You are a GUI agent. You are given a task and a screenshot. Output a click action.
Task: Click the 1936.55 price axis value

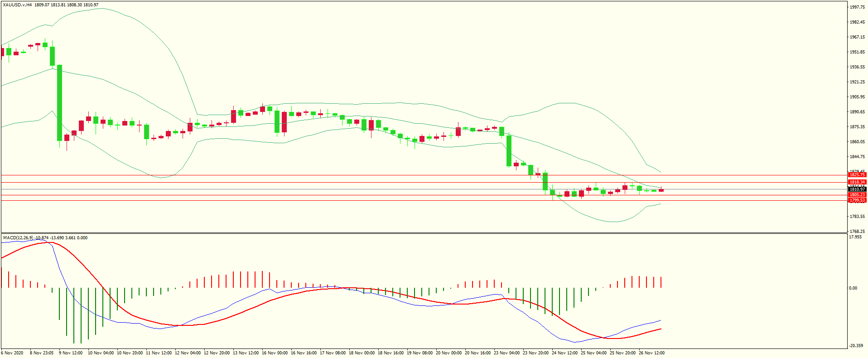[x=858, y=67]
